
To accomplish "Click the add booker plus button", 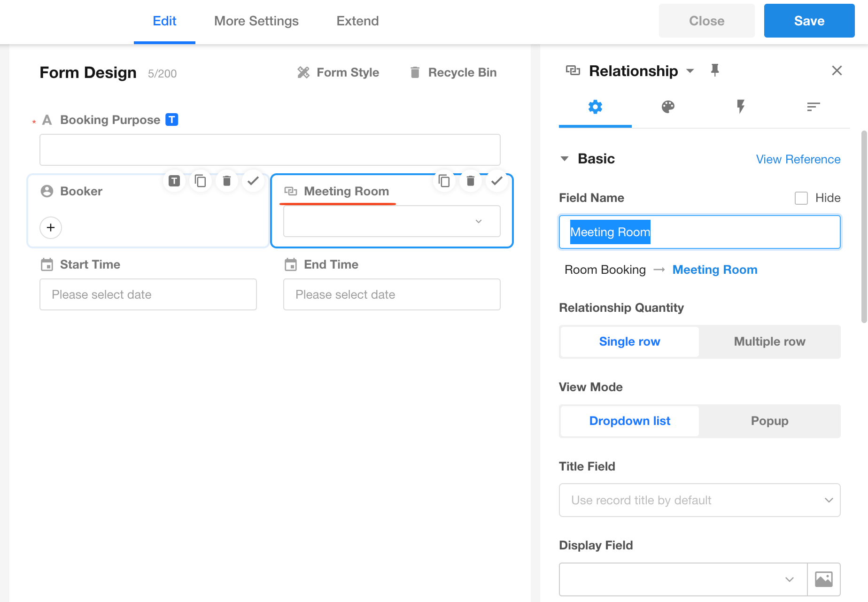I will (x=51, y=228).
